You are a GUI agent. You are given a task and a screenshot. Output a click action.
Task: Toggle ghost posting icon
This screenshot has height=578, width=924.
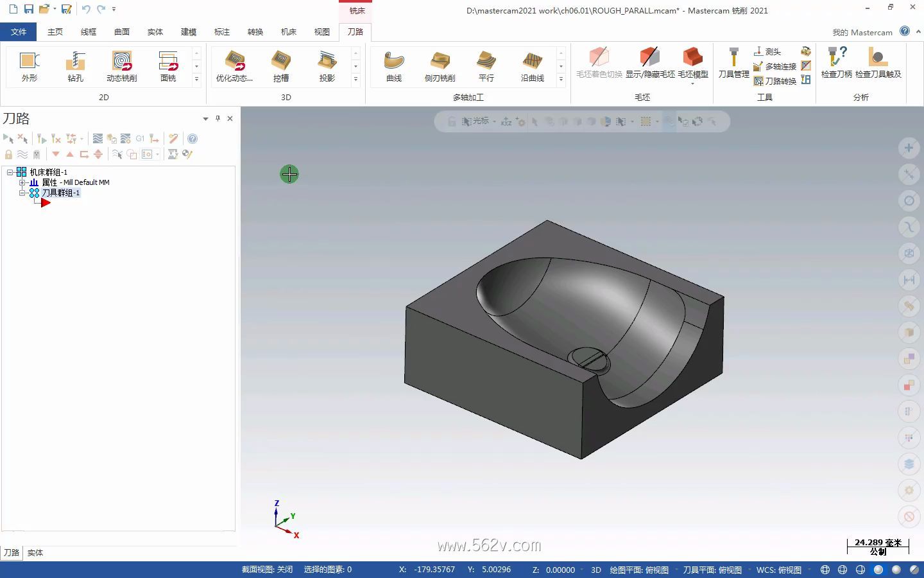coord(37,154)
